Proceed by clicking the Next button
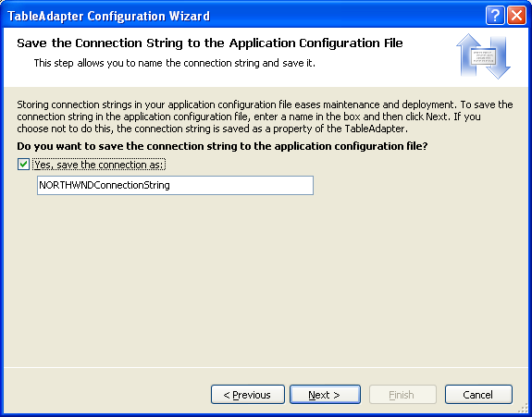Viewport: 532px width, 417px height. 325,394
